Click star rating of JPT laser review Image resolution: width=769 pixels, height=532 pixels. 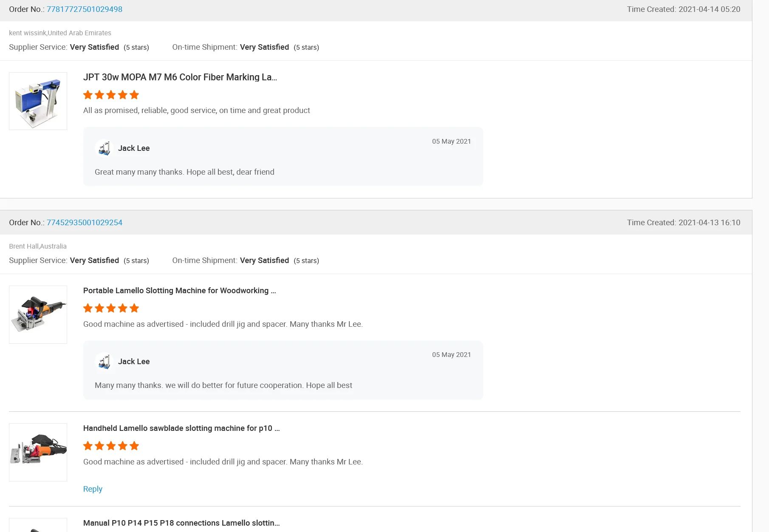(111, 95)
